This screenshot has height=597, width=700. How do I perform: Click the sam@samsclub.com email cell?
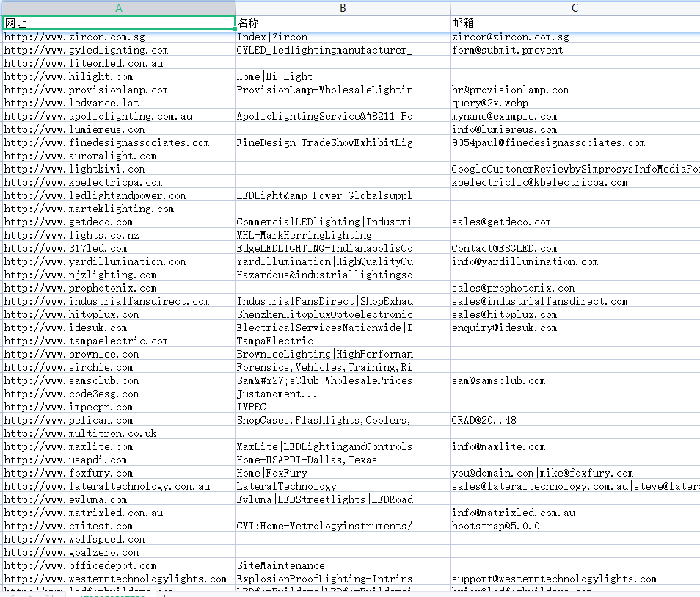pyautogui.click(x=575, y=380)
